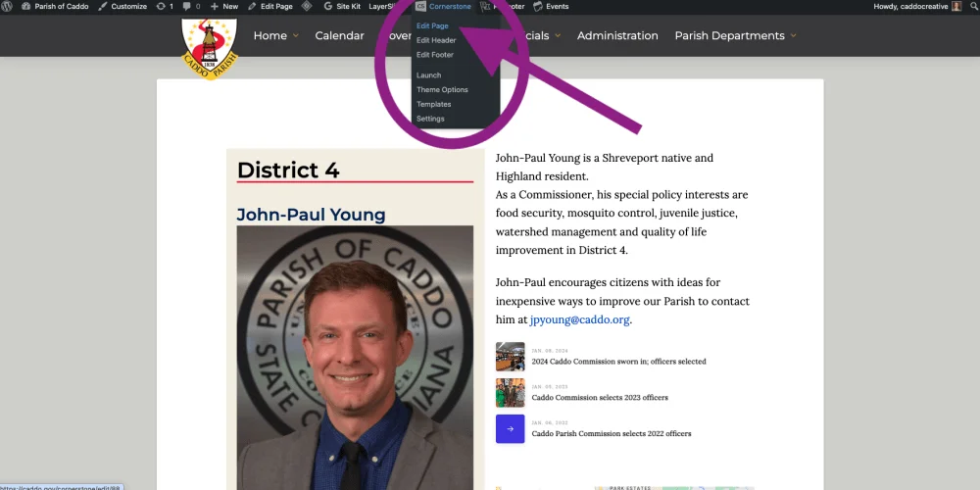Click the WordPress logo icon
The height and width of the screenshot is (490, 980).
[11, 7]
